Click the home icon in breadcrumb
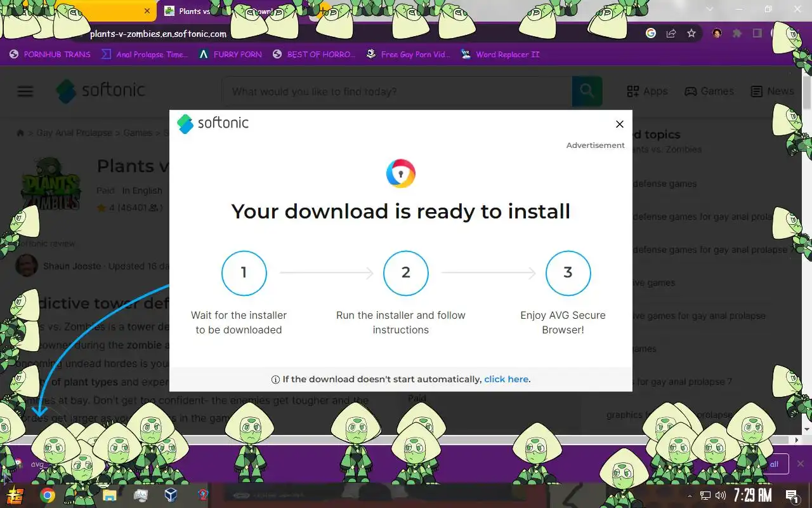The image size is (812, 508). (20, 133)
